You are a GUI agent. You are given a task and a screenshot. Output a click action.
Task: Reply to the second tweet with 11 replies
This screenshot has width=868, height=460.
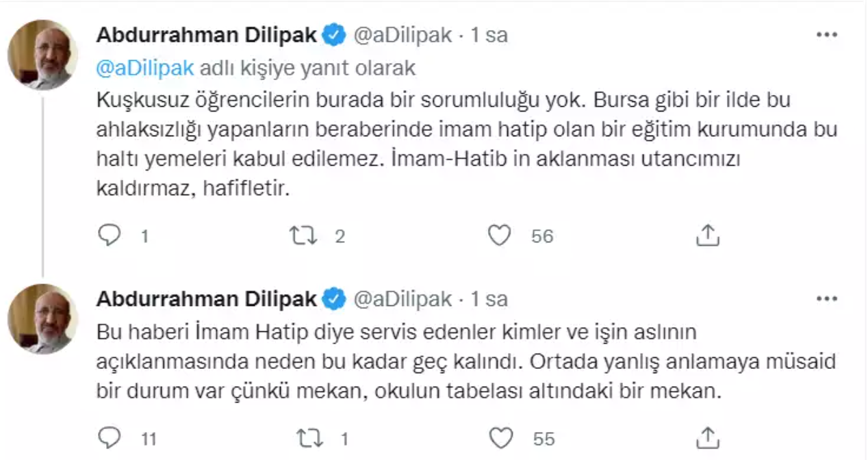110,437
